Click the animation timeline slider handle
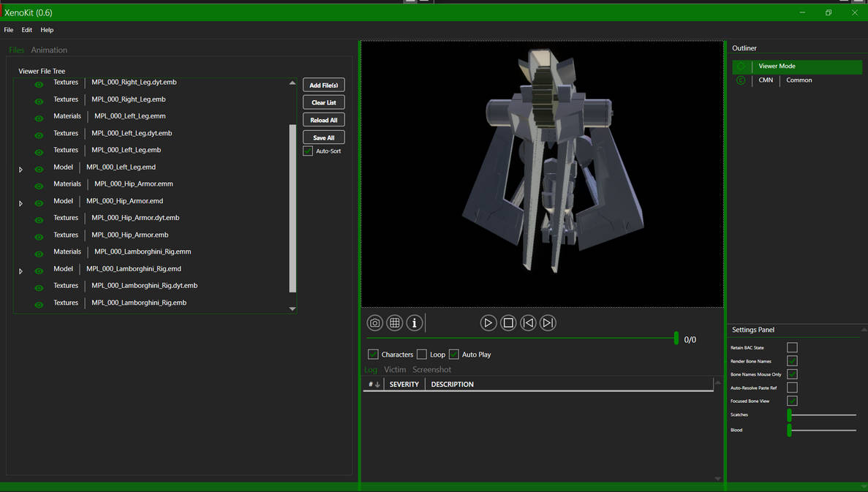 pos(676,338)
